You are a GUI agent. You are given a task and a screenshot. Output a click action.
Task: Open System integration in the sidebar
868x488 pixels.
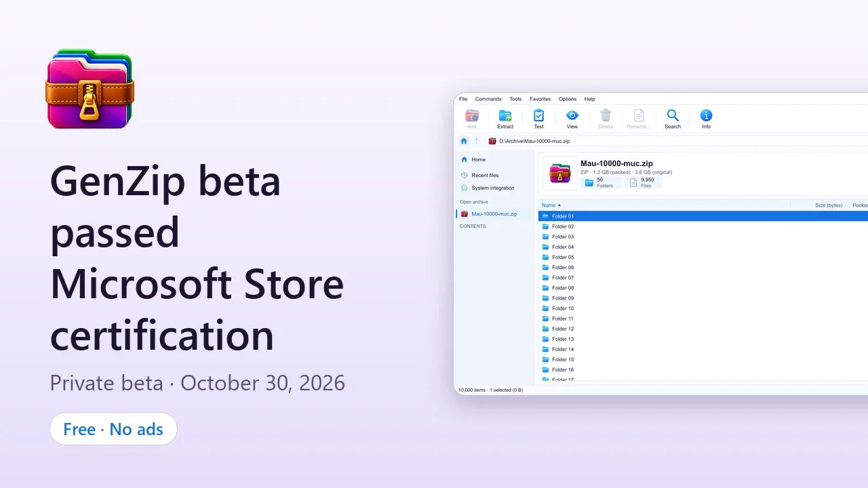point(494,188)
